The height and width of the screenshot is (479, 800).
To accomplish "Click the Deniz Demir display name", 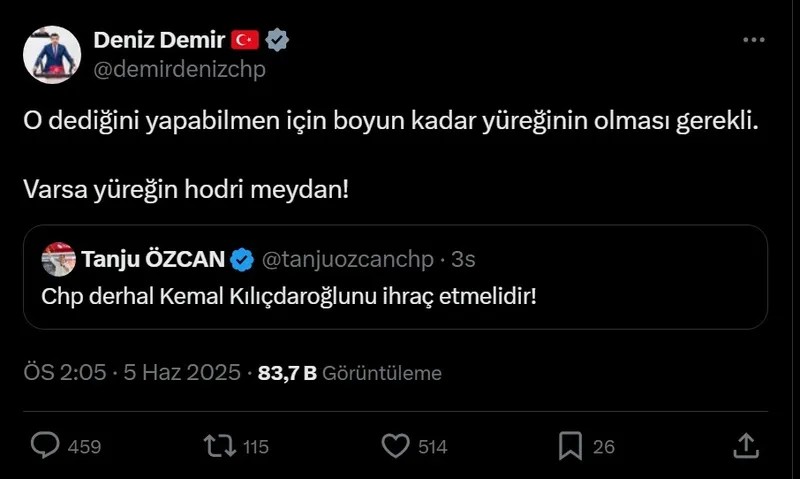I will coord(159,40).
